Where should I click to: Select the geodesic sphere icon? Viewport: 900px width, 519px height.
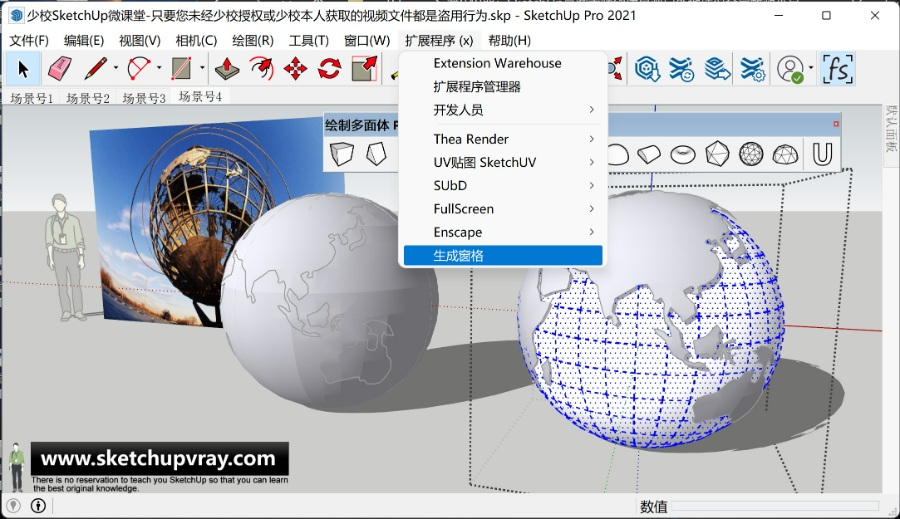pos(751,154)
